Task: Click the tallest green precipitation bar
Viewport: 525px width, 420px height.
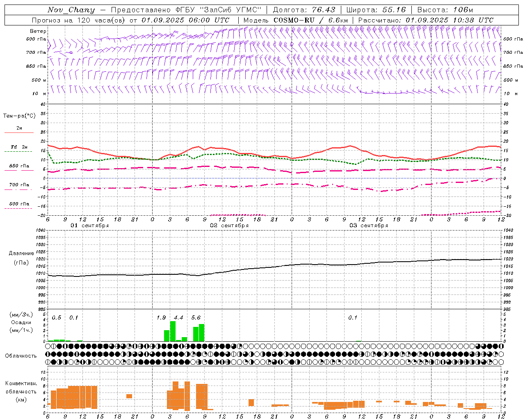Action: (173, 331)
